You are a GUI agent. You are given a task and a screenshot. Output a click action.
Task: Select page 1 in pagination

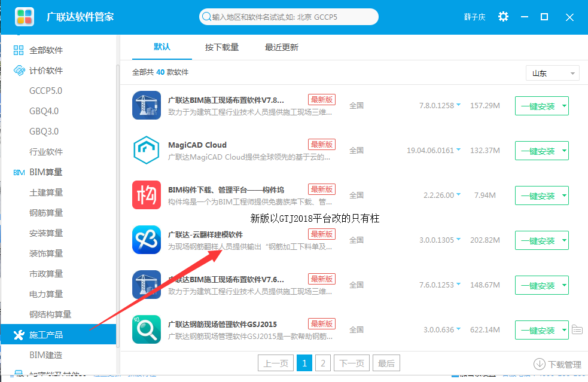point(304,363)
